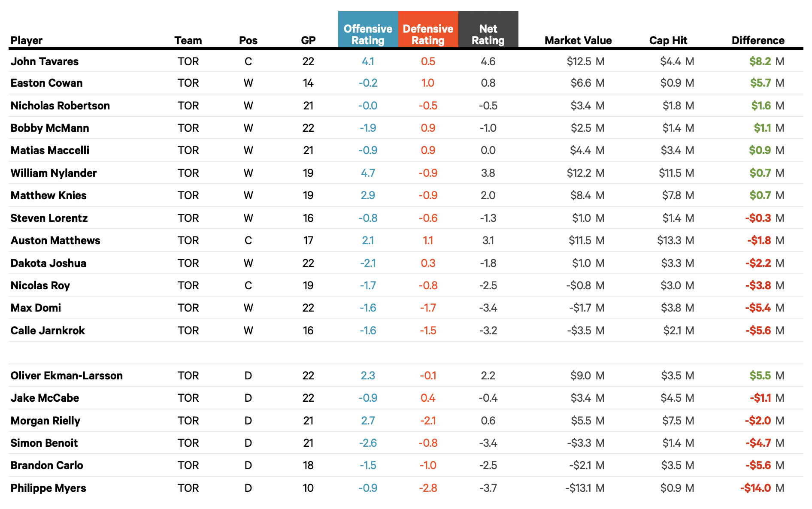Click the Offensive Rating column header
Image resolution: width=812 pixels, height=509 pixels.
tap(368, 34)
